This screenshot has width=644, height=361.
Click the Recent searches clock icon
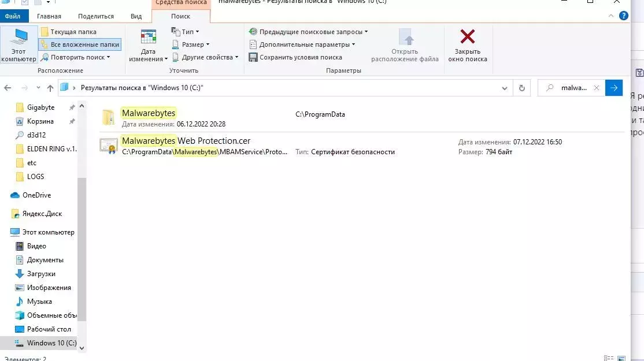pyautogui.click(x=253, y=31)
